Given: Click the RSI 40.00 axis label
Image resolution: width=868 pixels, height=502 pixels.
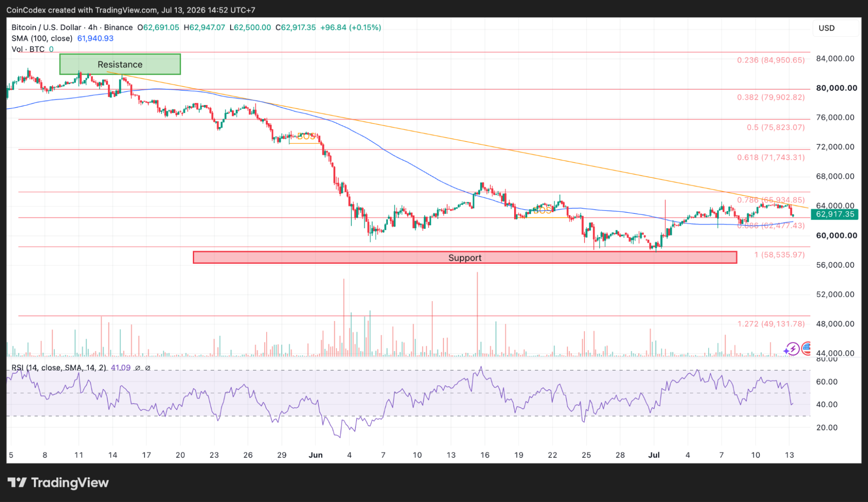Looking at the screenshot, I should tap(827, 404).
